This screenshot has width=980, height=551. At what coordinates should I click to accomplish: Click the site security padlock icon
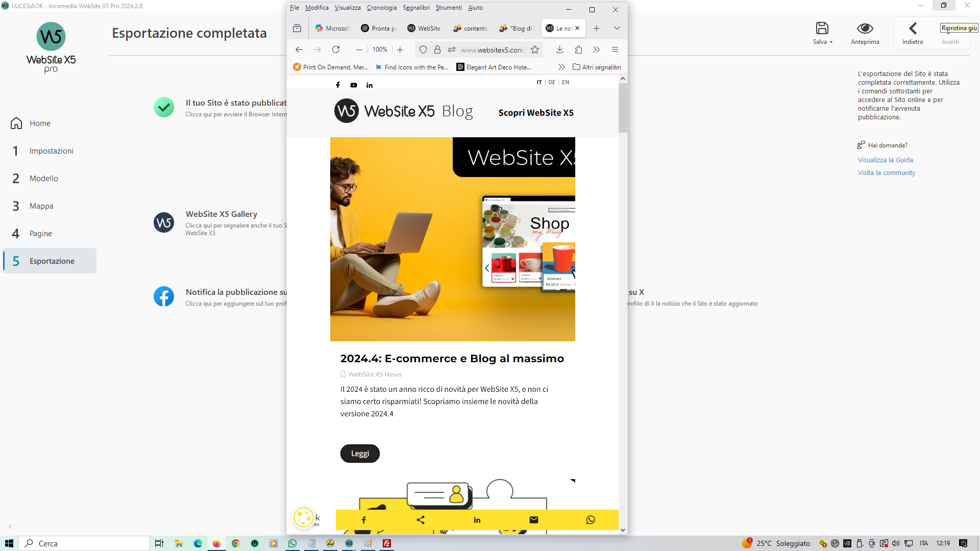pos(437,49)
